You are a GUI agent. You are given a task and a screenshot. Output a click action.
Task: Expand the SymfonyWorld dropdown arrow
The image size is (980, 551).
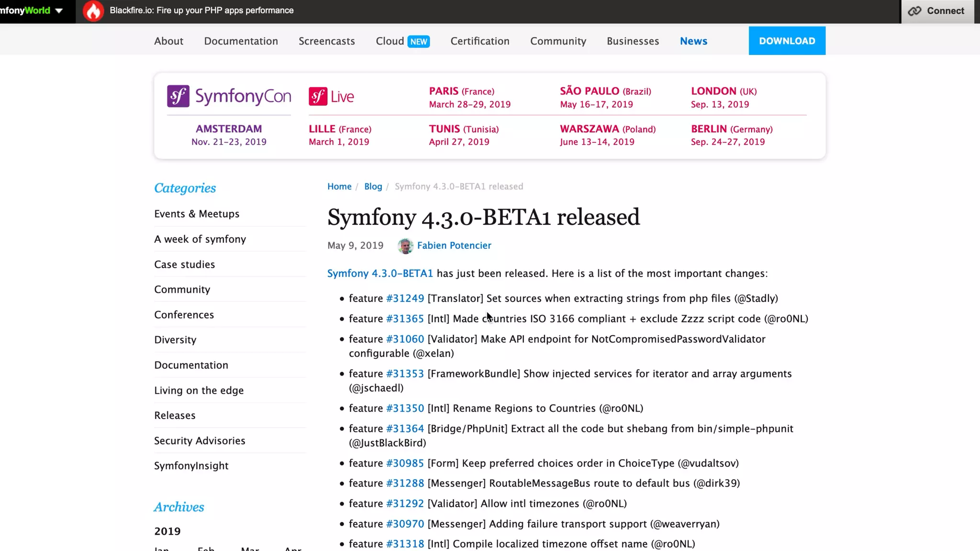click(x=59, y=11)
